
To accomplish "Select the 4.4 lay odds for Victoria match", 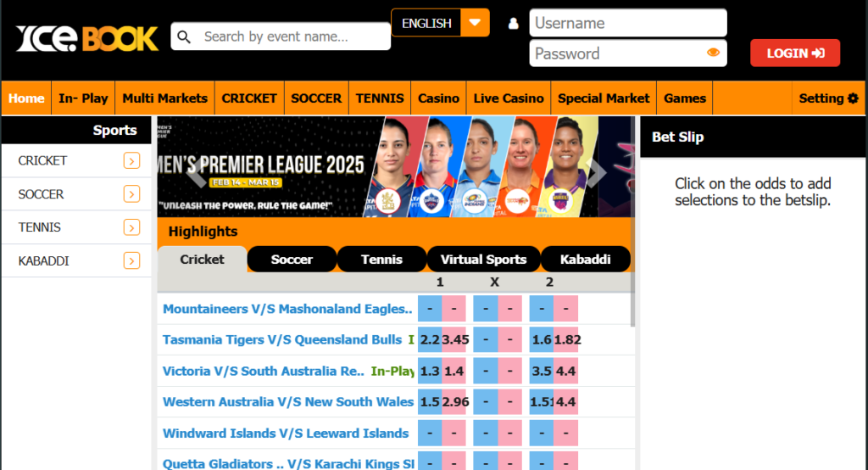I will click(566, 372).
